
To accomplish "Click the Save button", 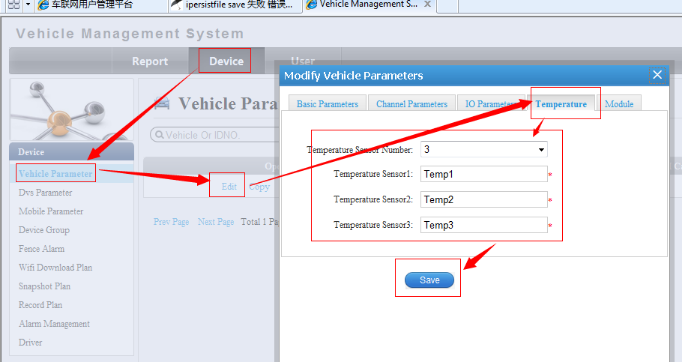I will [429, 280].
